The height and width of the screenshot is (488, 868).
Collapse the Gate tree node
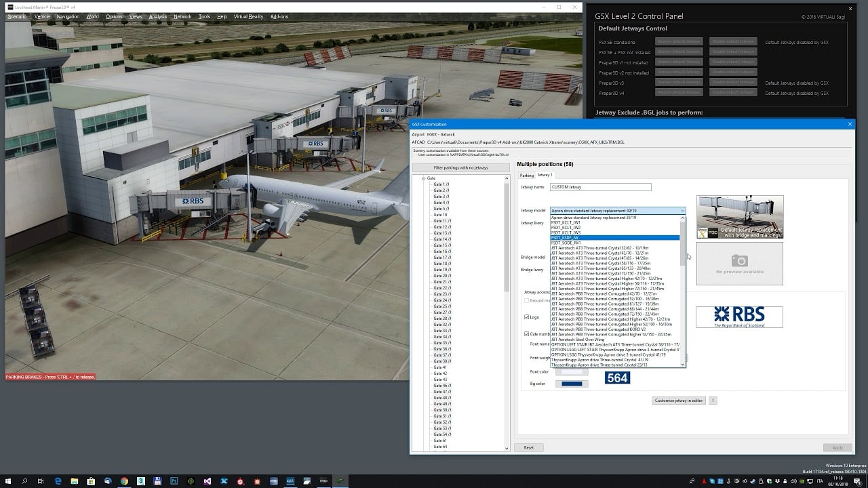423,178
